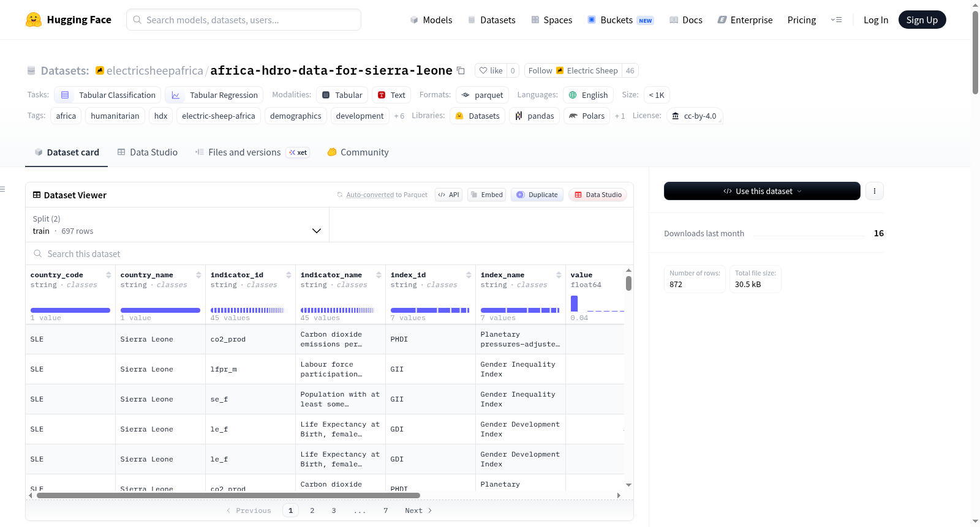Filter by Polars library tag
980x527 pixels.
587,116
